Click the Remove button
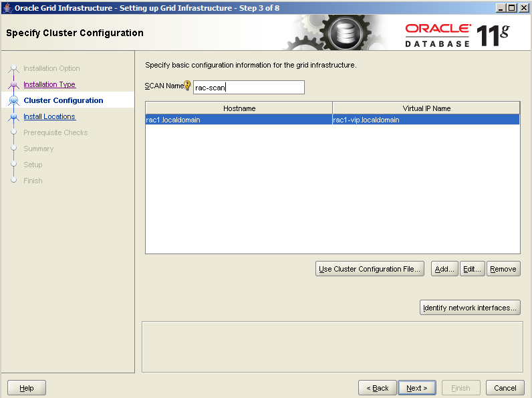Image resolution: width=532 pixels, height=398 pixels. click(503, 269)
